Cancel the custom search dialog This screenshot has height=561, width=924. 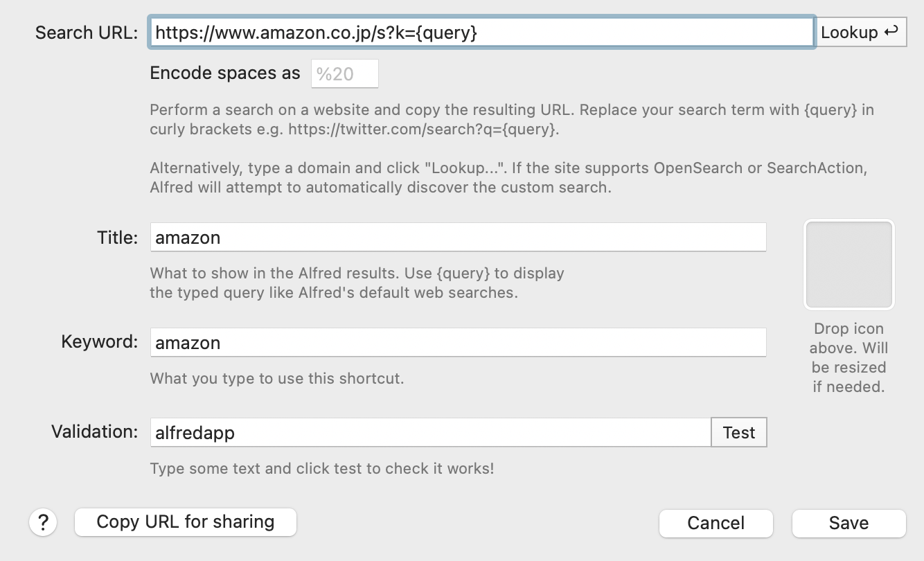[x=716, y=523]
